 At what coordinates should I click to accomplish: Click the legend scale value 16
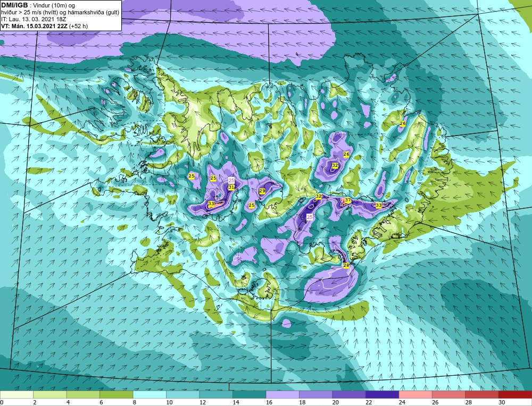click(x=269, y=402)
